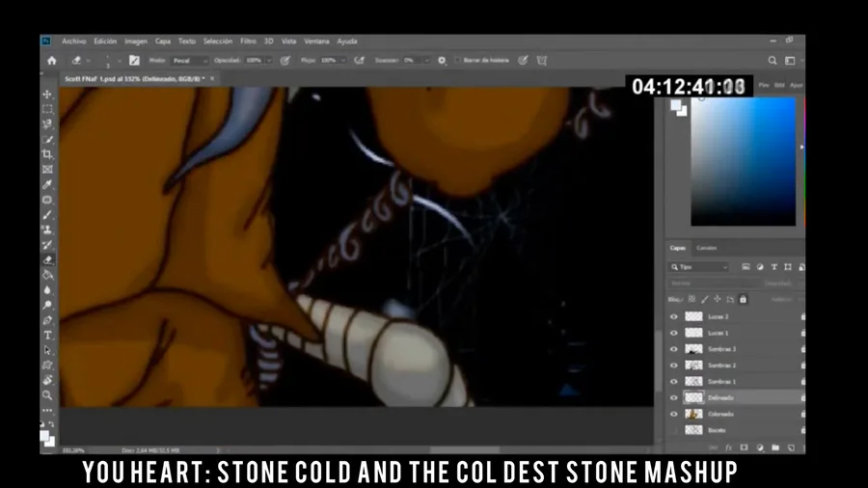Open the Modo Pincel dropdown
This screenshot has width=868, height=488.
[190, 61]
